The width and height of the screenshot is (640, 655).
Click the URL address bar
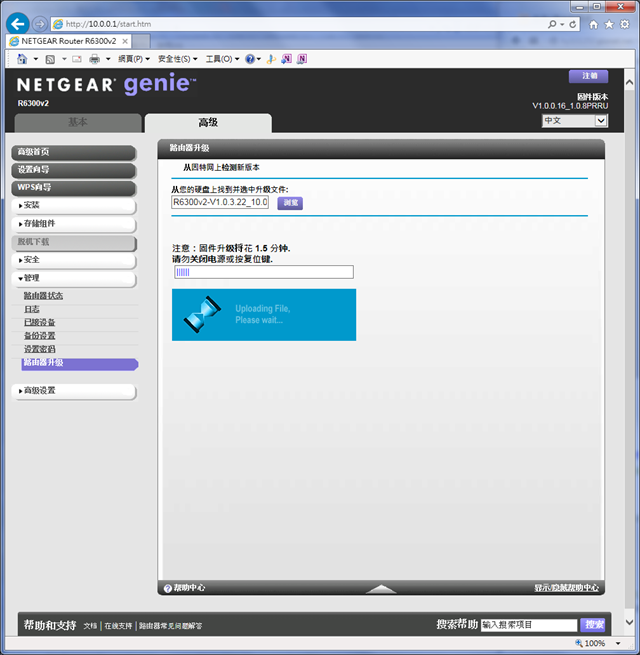coord(300,24)
